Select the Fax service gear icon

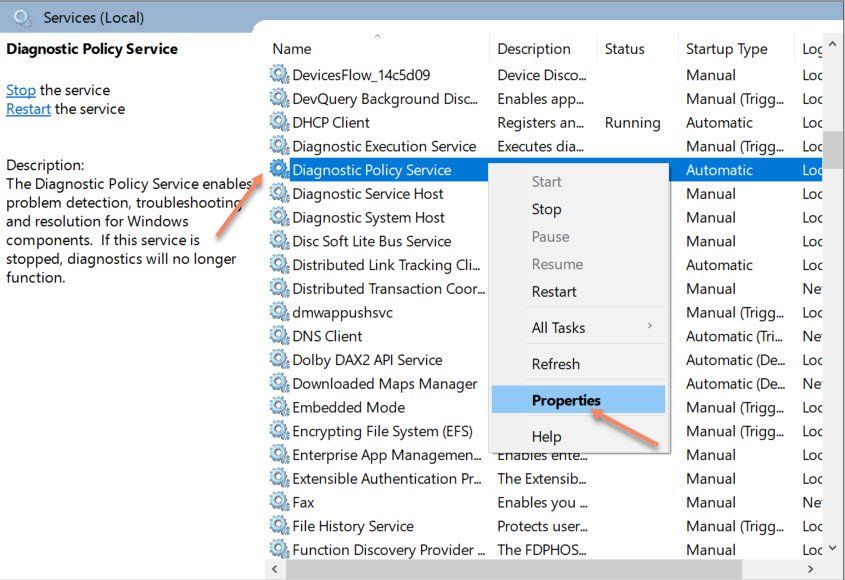pos(279,502)
